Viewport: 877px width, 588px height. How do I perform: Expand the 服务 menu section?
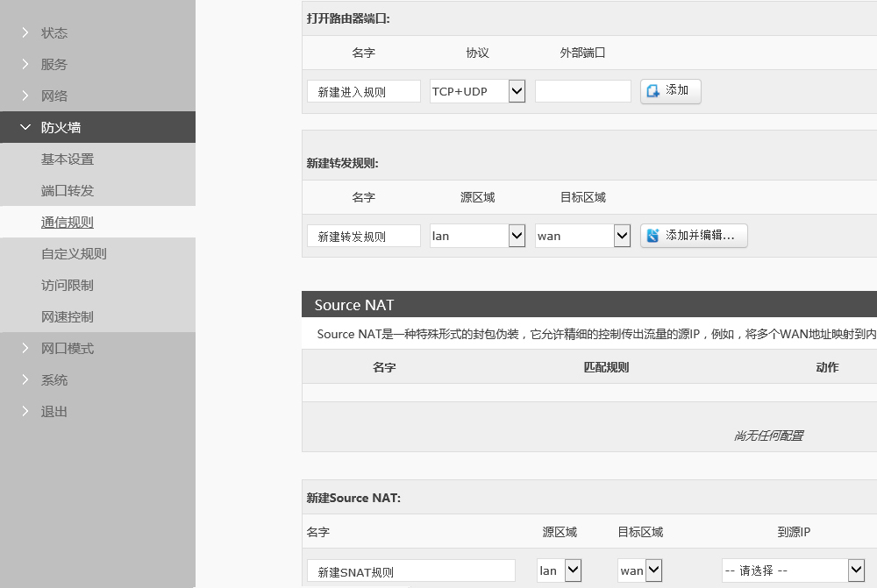(53, 64)
